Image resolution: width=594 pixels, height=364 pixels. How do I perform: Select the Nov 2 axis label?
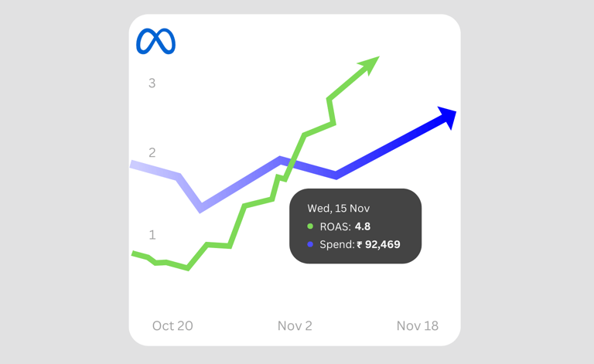tap(295, 326)
